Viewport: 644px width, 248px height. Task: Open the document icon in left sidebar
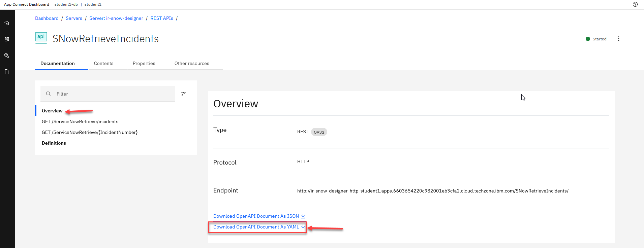[7, 72]
